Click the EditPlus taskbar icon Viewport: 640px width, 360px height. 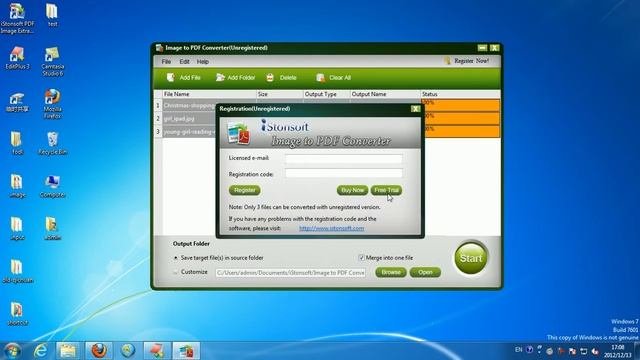(x=157, y=351)
